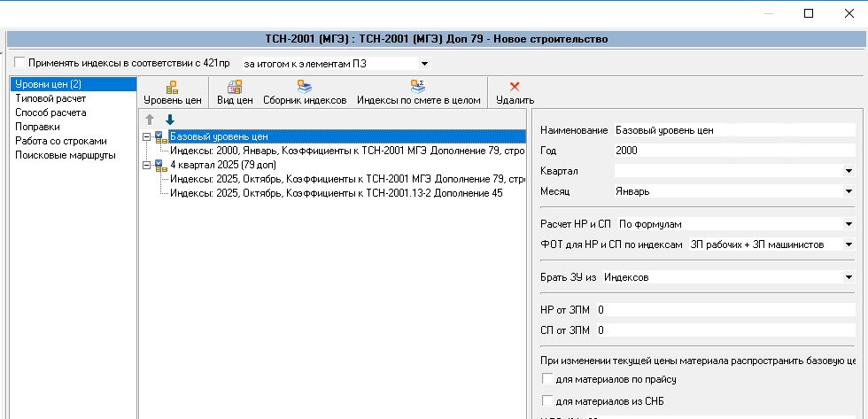This screenshot has height=419, width=868.
Task: Select Индексы 2025 ТСН-2001 МГЭ Дополнение 79 row
Action: coord(347,179)
